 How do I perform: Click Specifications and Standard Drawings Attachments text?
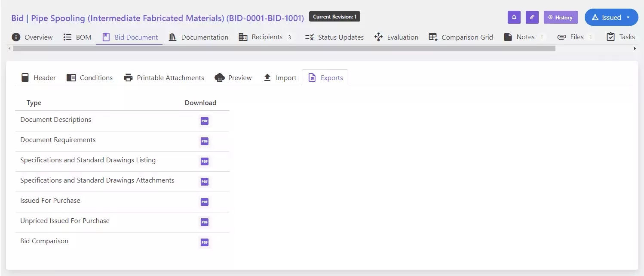point(97,180)
